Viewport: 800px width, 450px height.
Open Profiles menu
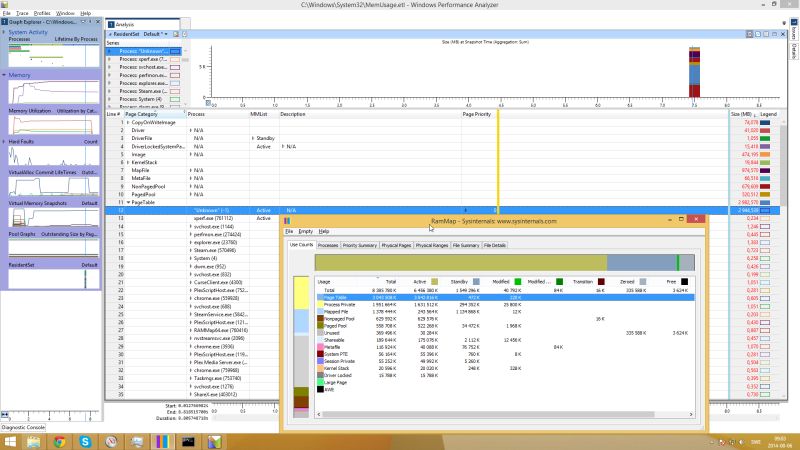42,13
